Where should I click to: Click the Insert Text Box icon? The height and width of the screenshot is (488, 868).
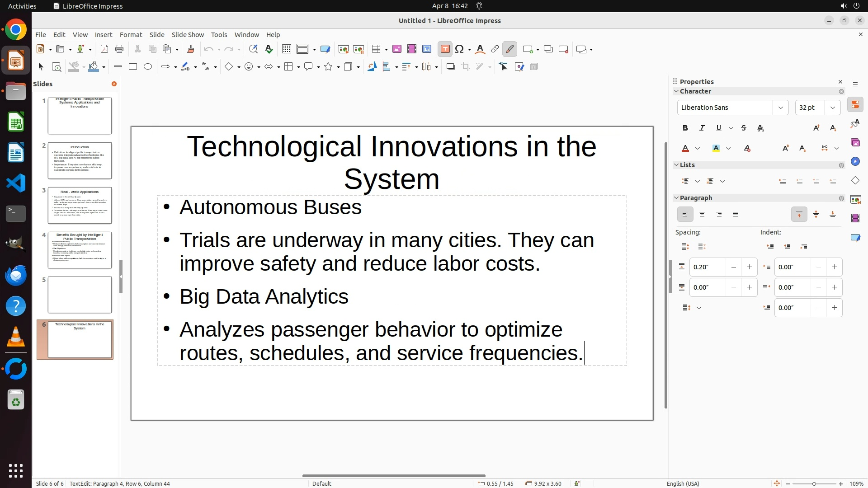click(445, 49)
